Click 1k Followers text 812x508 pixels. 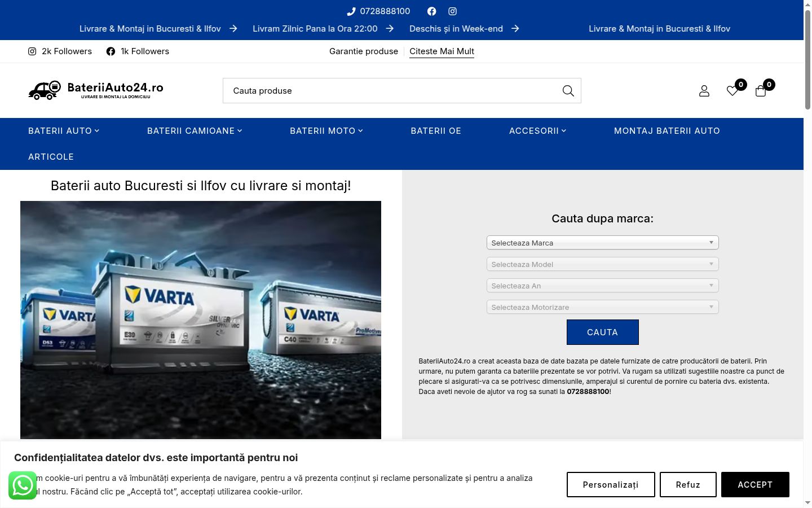(145, 51)
